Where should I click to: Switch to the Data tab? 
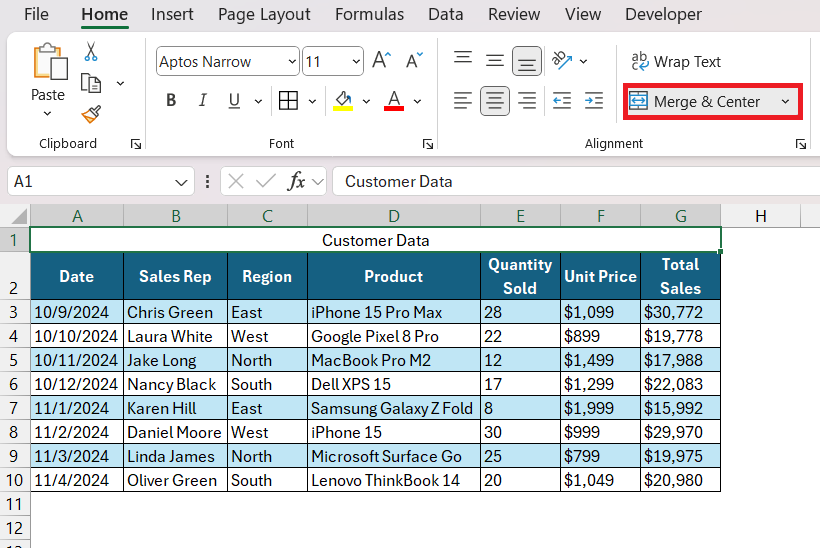pos(446,14)
